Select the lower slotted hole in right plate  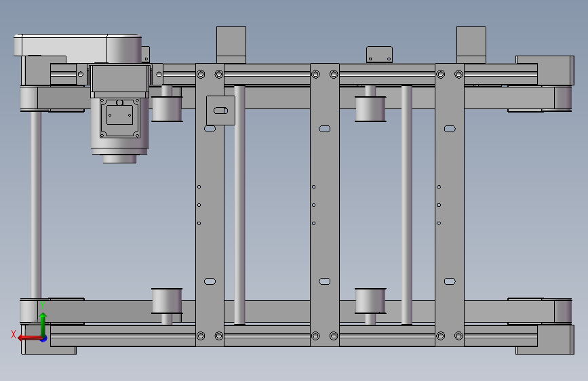pos(450,281)
